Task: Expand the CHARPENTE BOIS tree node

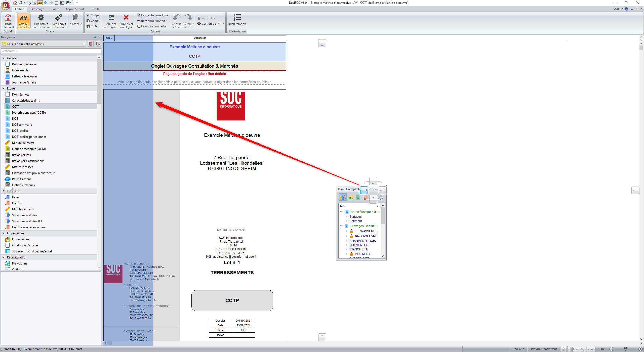Action: click(346, 241)
